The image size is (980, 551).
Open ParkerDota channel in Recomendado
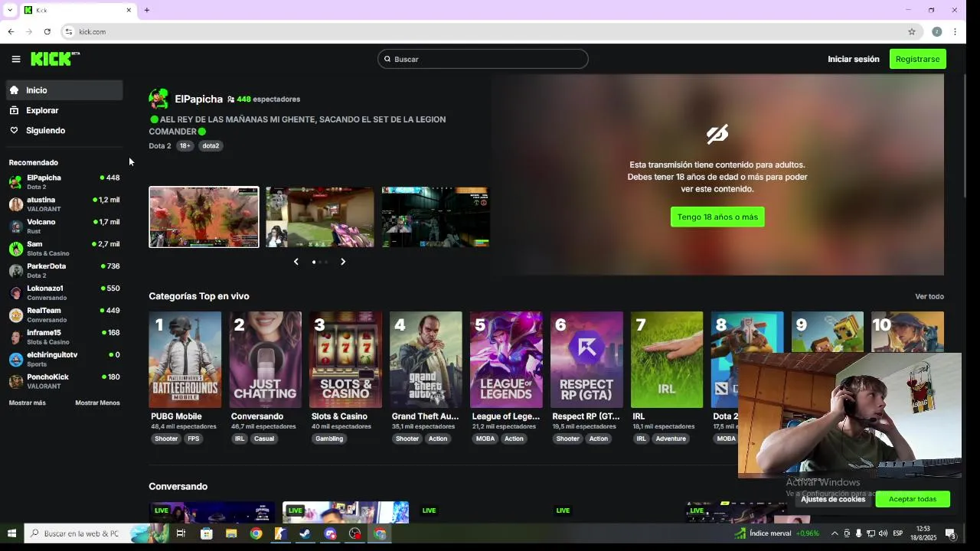(x=64, y=270)
